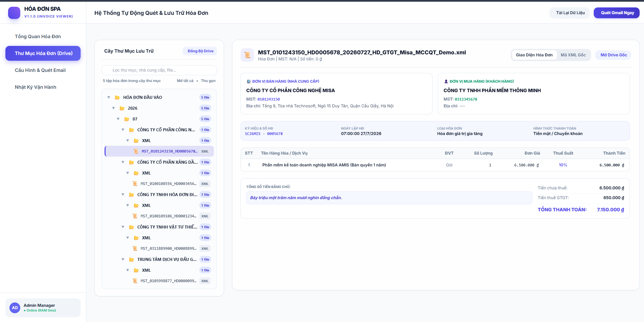Select file name MST_0101243150_HD0005678 in tree
Screen dimensions: 644x322
coord(169,152)
